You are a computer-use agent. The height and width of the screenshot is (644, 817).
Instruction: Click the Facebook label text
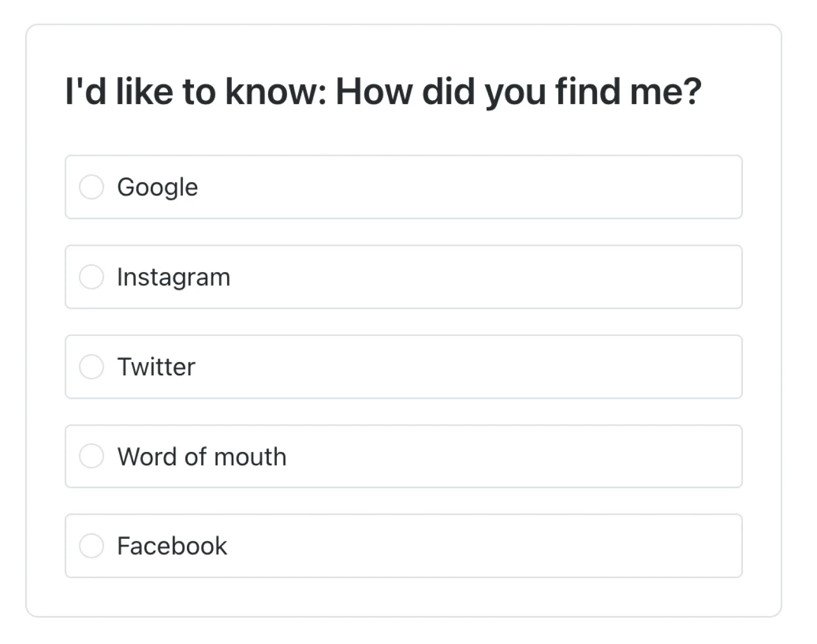point(172,546)
